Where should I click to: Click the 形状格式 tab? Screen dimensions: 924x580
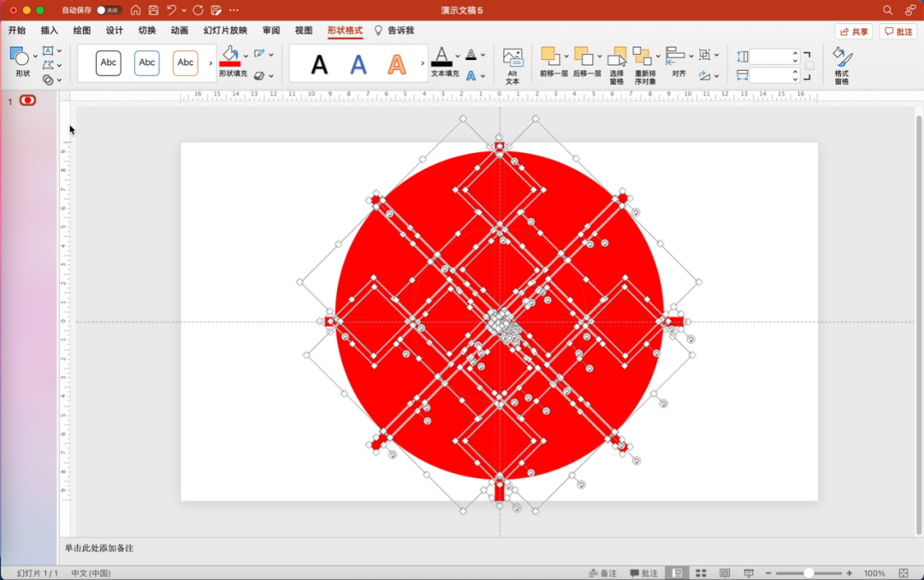tap(345, 31)
